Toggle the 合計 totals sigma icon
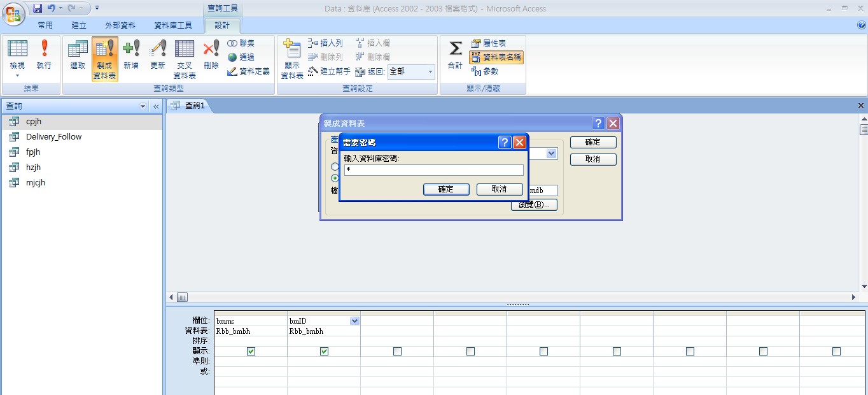Viewport: 868px width, 395px height. coord(456,55)
